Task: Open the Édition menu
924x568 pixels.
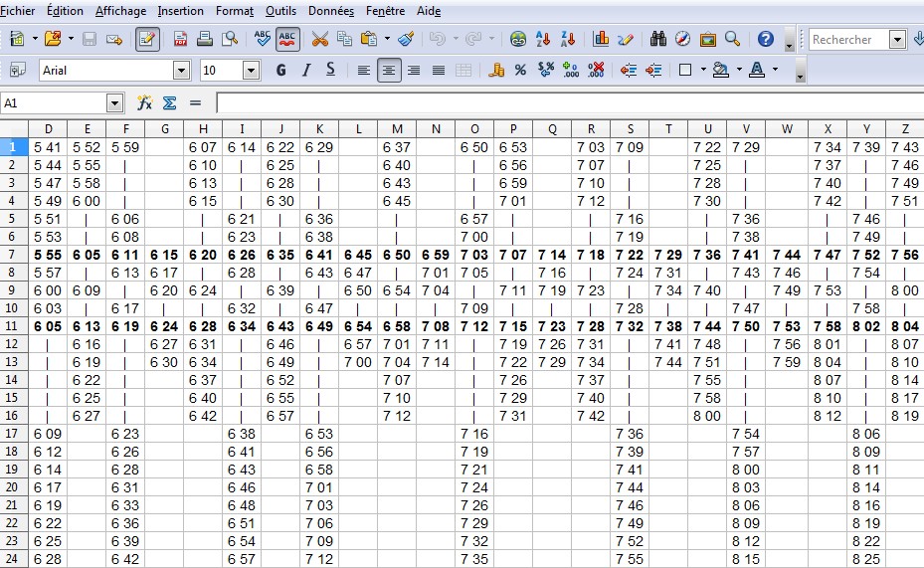Action: click(65, 11)
